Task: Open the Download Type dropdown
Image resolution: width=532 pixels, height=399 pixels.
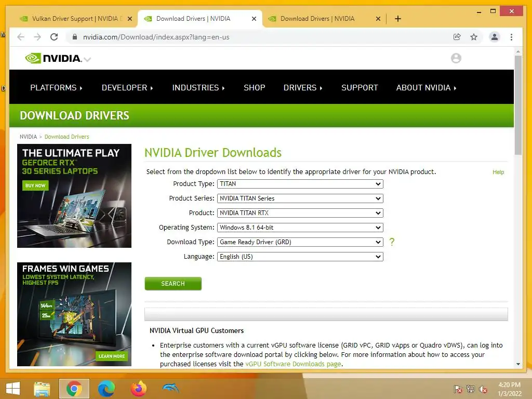Action: click(300, 242)
